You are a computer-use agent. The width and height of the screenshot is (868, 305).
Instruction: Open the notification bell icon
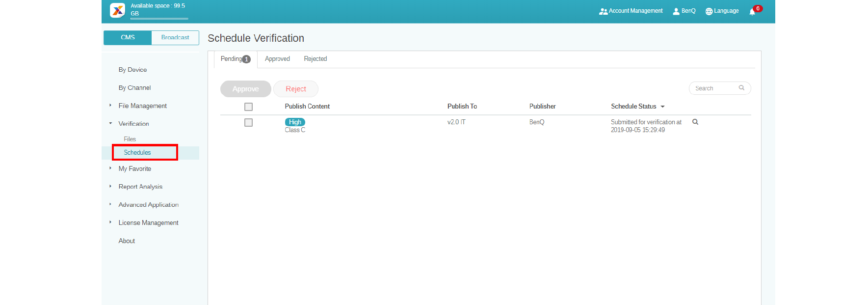(752, 11)
